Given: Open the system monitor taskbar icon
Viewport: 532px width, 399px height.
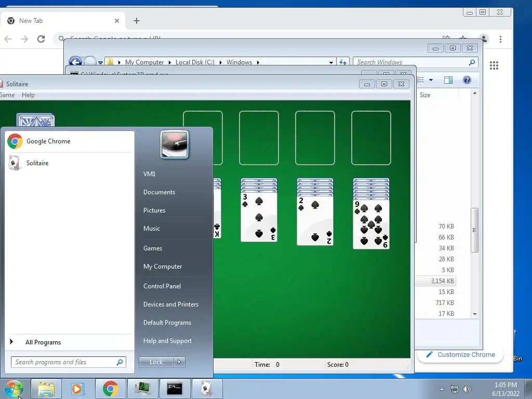Looking at the screenshot, I should [142, 389].
